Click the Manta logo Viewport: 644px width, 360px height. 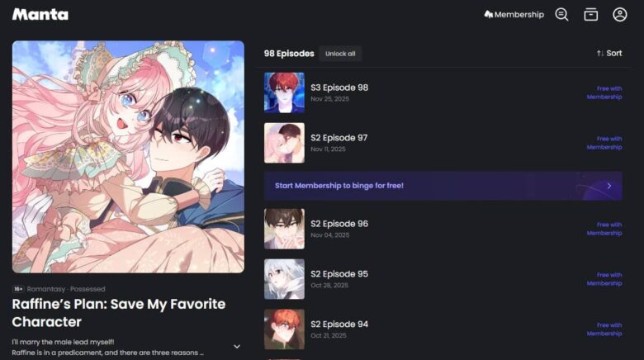point(40,15)
